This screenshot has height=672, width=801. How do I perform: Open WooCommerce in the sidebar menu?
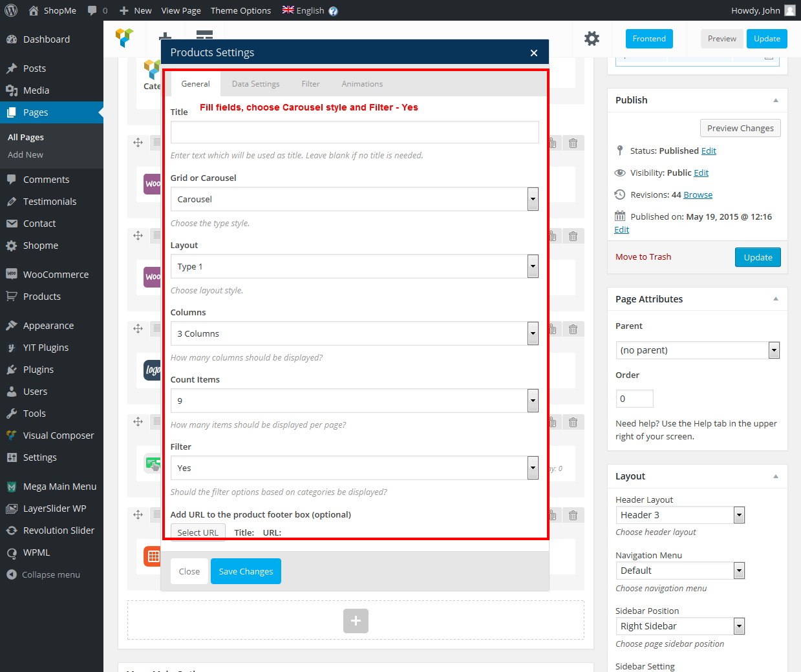click(x=56, y=275)
